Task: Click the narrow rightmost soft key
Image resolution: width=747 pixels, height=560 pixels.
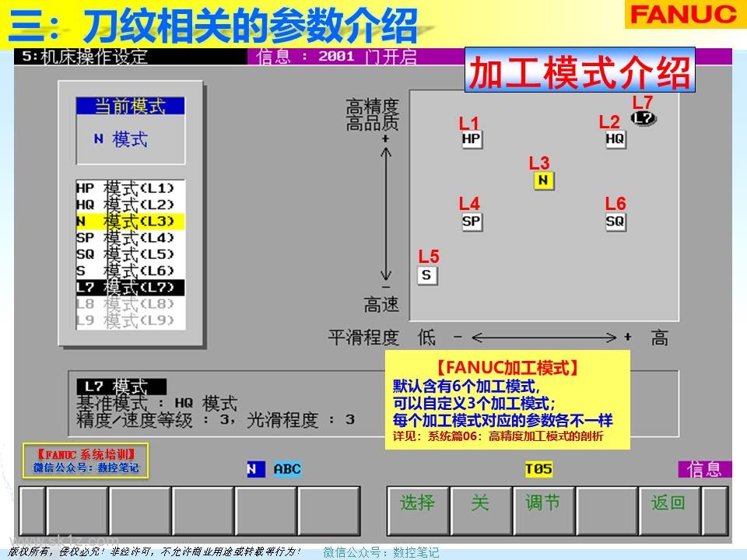Action: click(714, 510)
